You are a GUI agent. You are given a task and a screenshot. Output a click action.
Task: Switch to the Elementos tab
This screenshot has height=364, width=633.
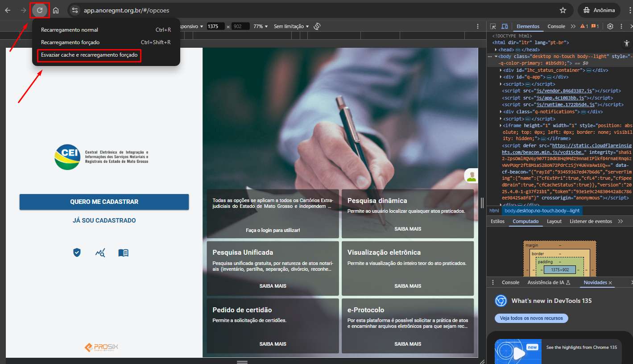click(x=528, y=26)
